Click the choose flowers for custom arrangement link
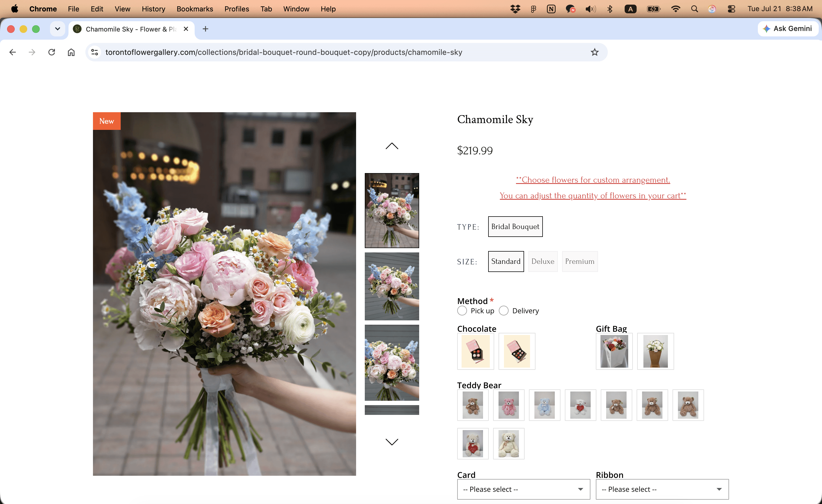 (593, 180)
